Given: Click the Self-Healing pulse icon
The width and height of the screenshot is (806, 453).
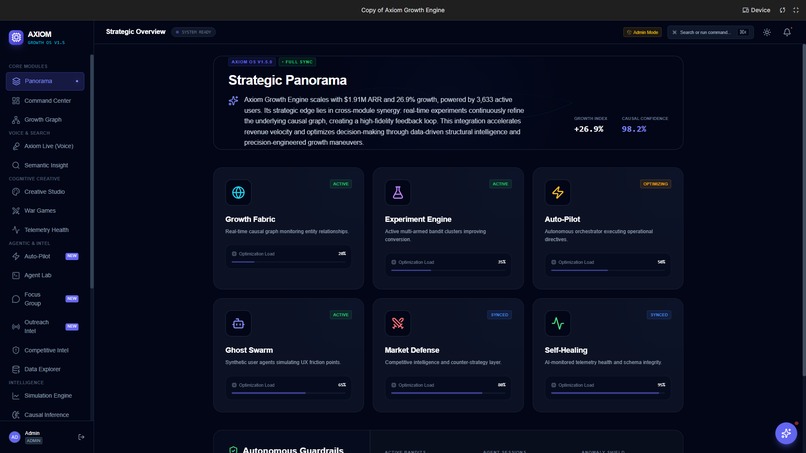Looking at the screenshot, I should coord(558,323).
